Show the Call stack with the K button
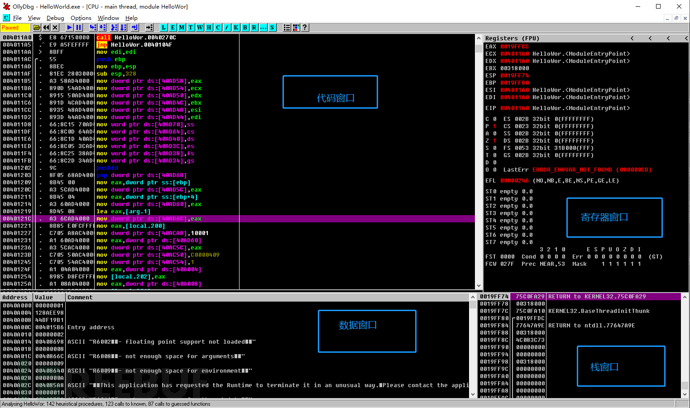 [236, 27]
